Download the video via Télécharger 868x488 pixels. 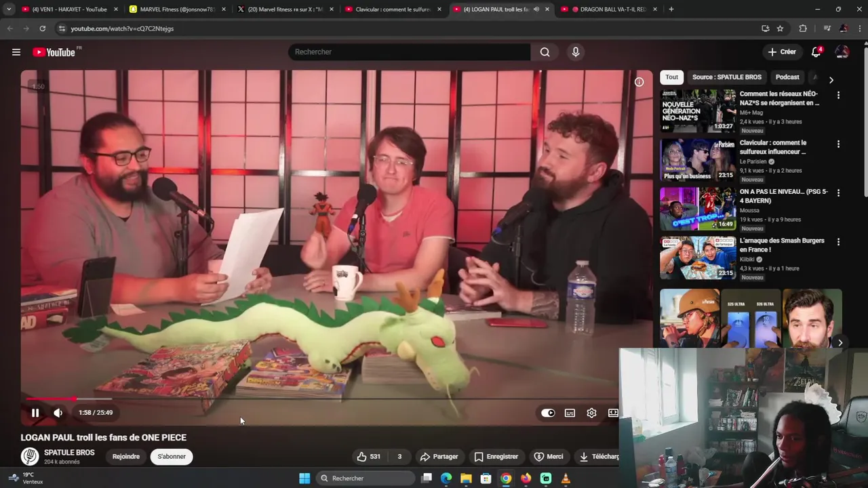coord(598,457)
